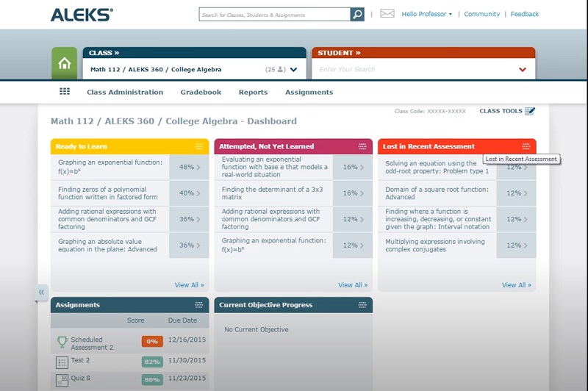The image size is (588, 391).
Task: Click the 12/16/2015 due date
Action: (187, 340)
